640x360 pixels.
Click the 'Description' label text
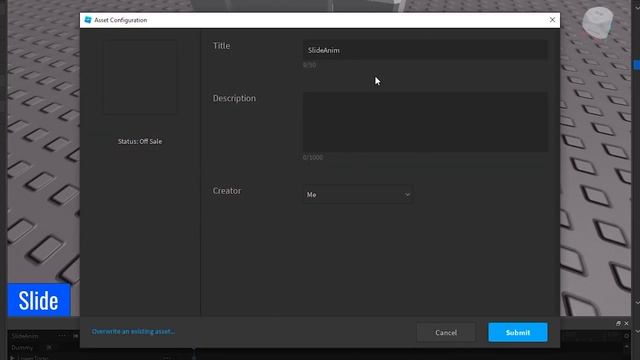click(234, 98)
